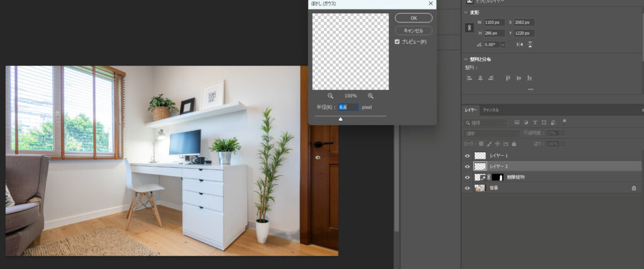Confirm the Gaussian Blur with OK

tap(414, 18)
